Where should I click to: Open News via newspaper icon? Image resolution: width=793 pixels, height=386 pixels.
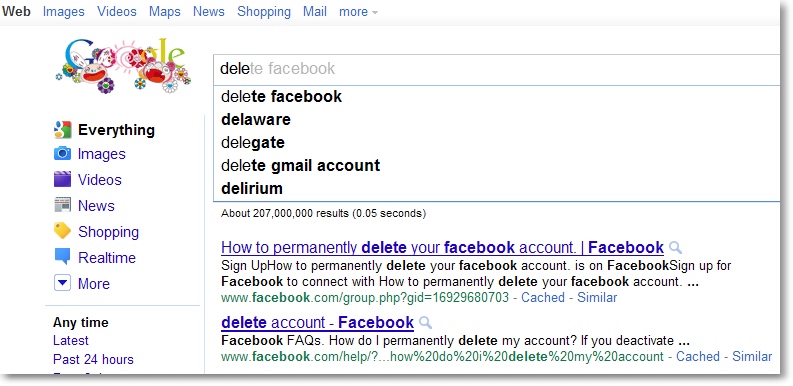pyautogui.click(x=63, y=205)
